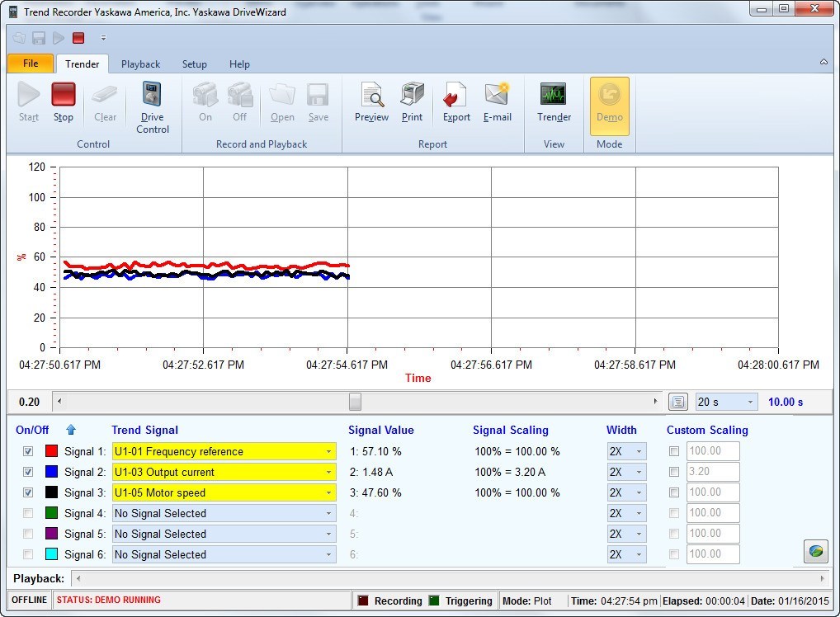
Task: Collapse the ribbon with the chevron
Action: coord(823,62)
